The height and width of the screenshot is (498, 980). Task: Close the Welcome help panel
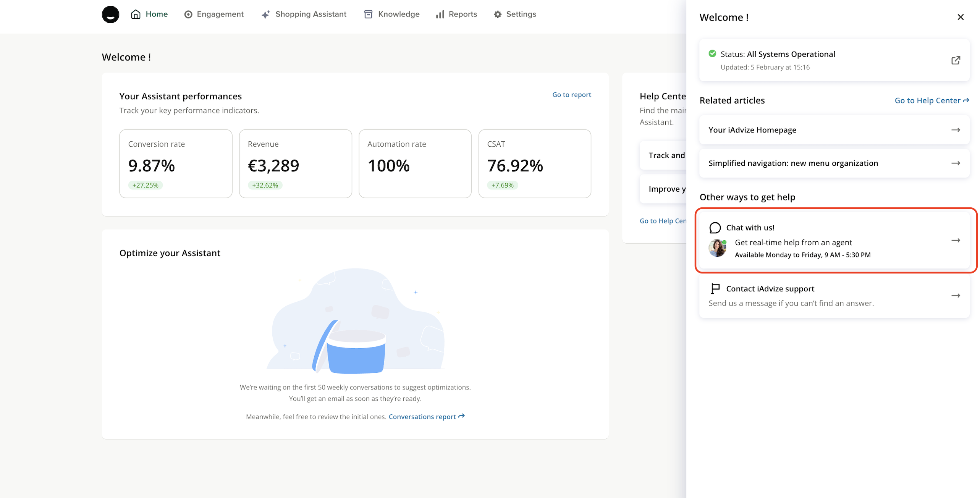(x=960, y=17)
